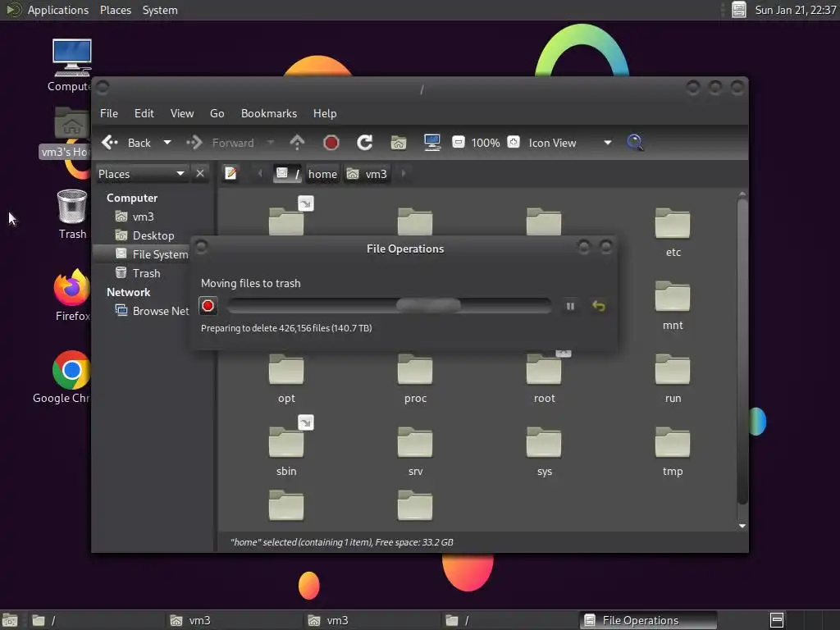Open Firefox desktop icon
Image resolution: width=840 pixels, height=630 pixels.
(x=72, y=295)
